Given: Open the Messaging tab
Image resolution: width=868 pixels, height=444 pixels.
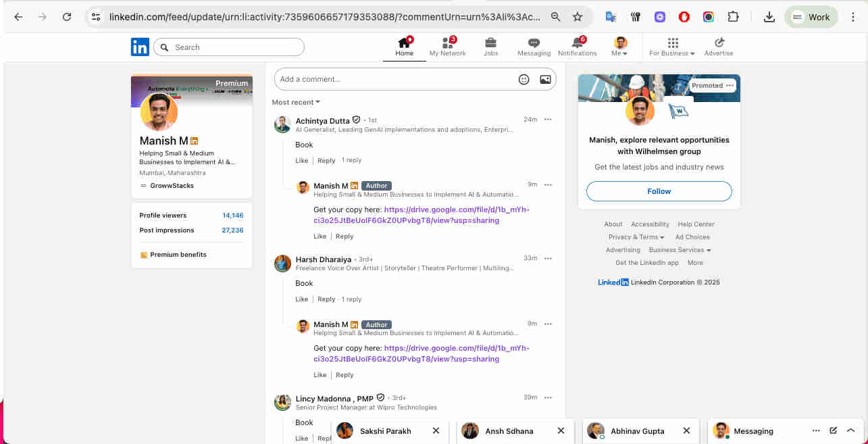Looking at the screenshot, I should click(534, 47).
